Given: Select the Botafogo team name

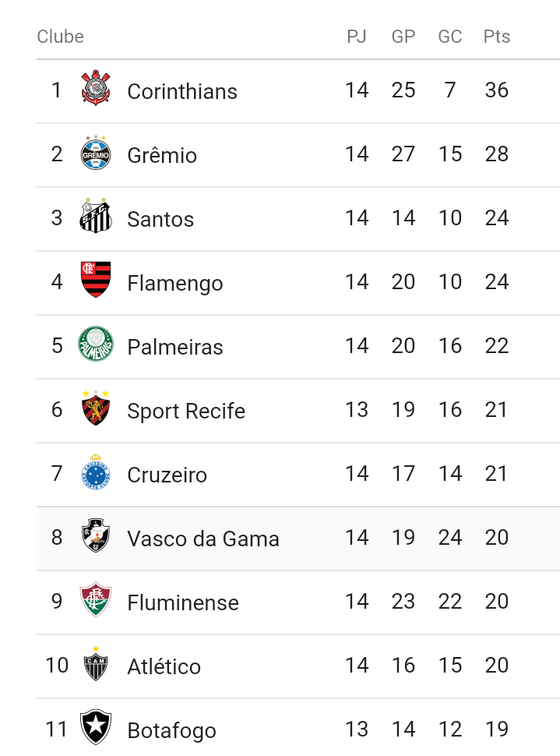Looking at the screenshot, I should pos(171,731).
